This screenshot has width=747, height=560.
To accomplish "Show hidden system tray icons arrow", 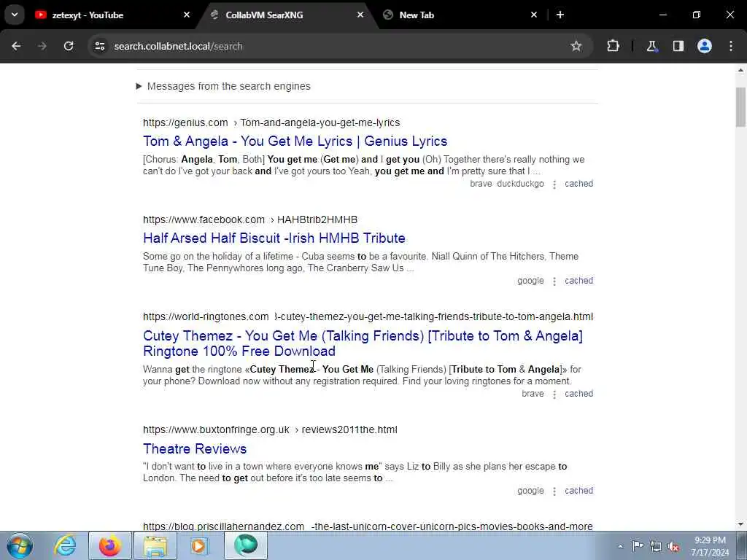I will coord(620,547).
